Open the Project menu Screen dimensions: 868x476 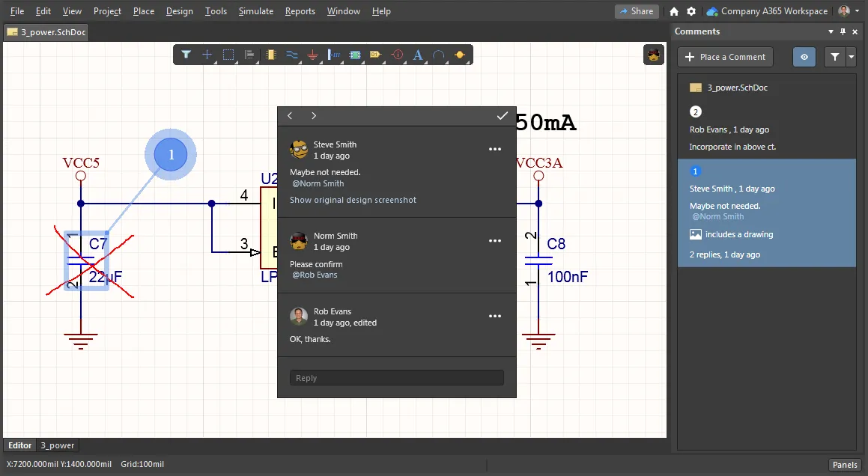coord(107,11)
